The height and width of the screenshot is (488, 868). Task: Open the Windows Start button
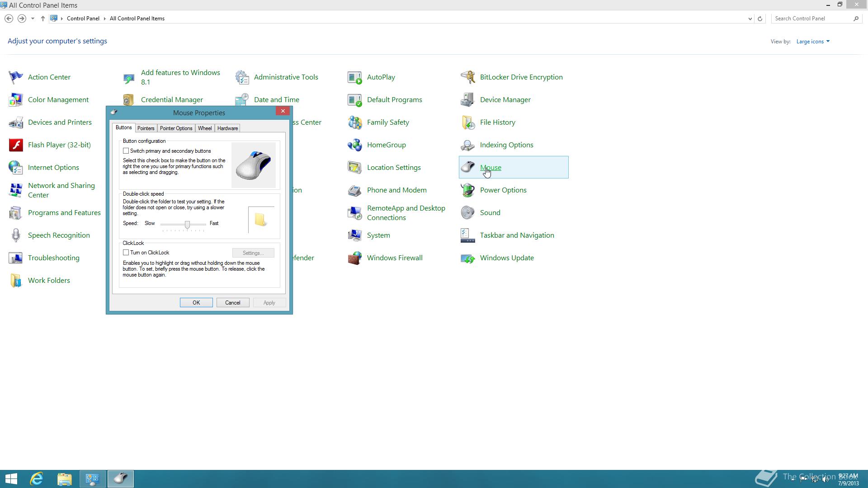pos(11,479)
